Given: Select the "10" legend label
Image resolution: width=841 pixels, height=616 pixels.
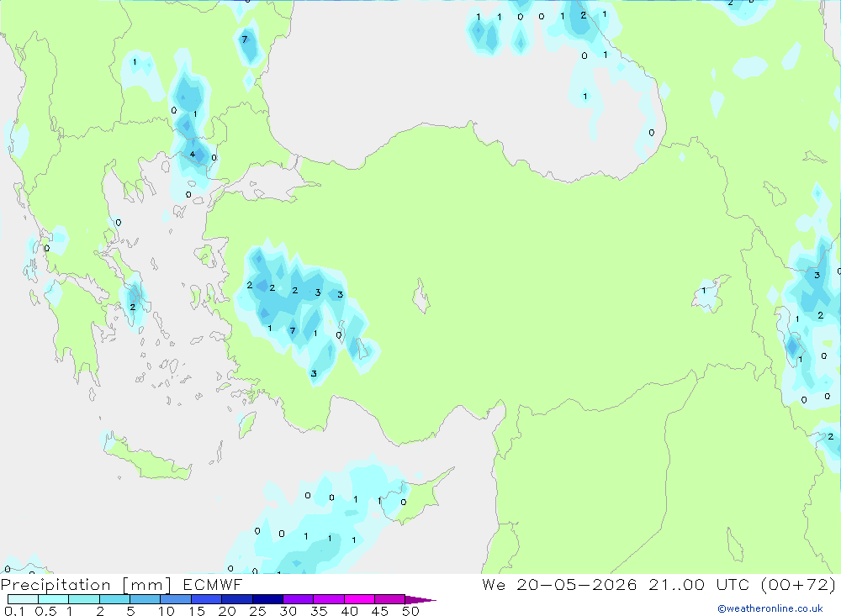Looking at the screenshot, I should coord(167,611).
